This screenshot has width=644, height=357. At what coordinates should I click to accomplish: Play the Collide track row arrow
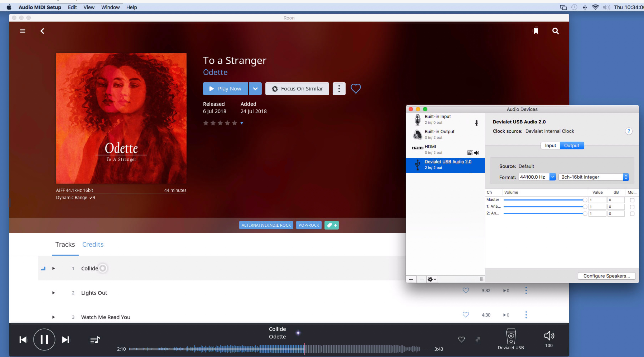pyautogui.click(x=53, y=268)
